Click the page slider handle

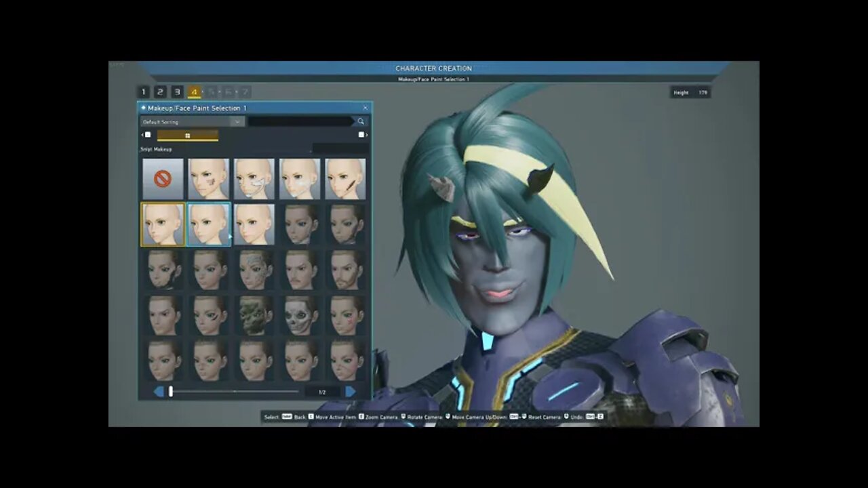[x=171, y=392]
